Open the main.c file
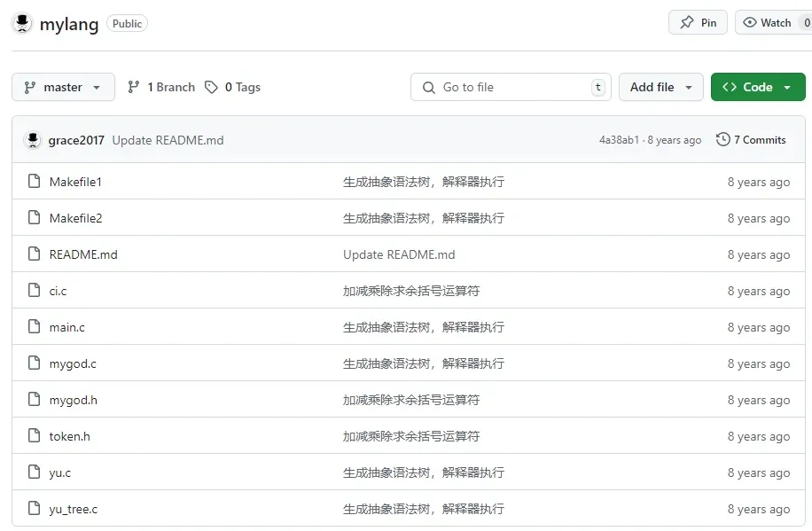The width and height of the screenshot is (812, 531). coord(66,327)
